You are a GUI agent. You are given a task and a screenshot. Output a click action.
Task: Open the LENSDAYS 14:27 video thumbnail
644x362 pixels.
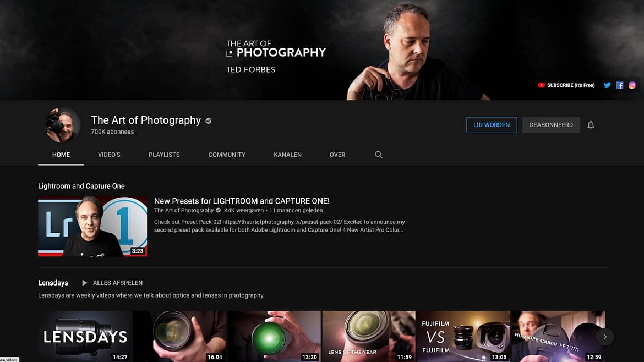85,337
